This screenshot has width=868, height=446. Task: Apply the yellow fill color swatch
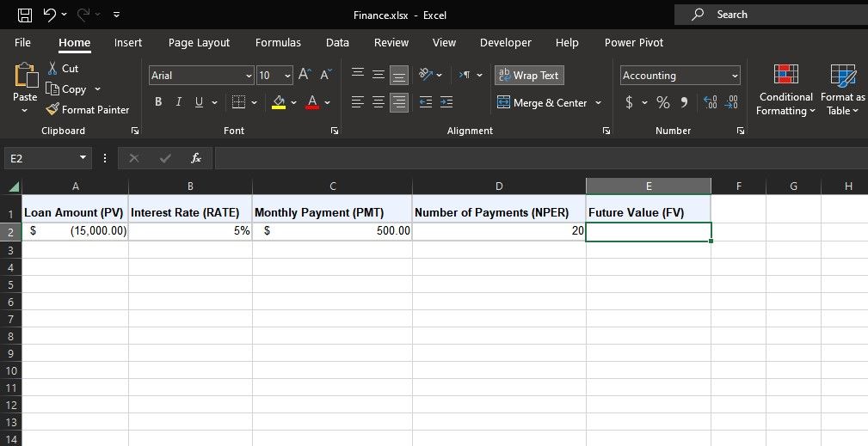click(x=279, y=102)
